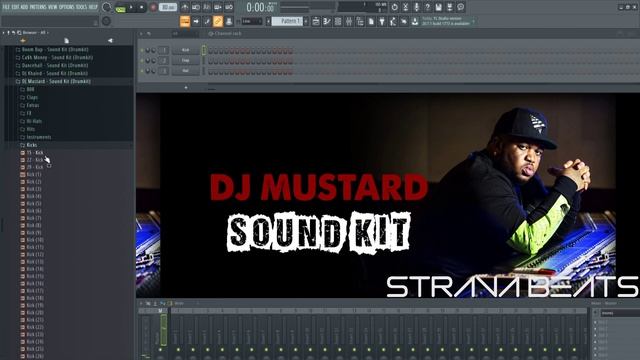Click the arrow icon next to keyboard icon
Screen dimensions: 640x360
[196, 21]
